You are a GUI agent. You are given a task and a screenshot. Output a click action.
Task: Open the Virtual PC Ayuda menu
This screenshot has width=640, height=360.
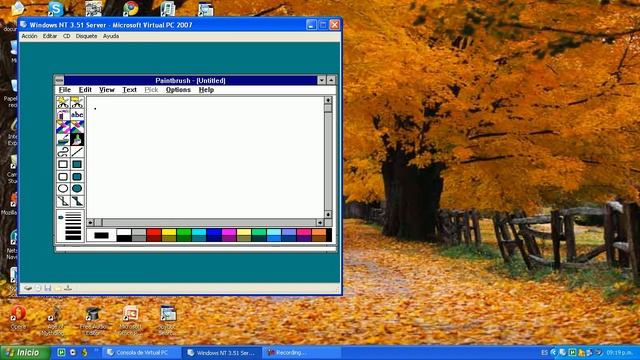(x=111, y=36)
